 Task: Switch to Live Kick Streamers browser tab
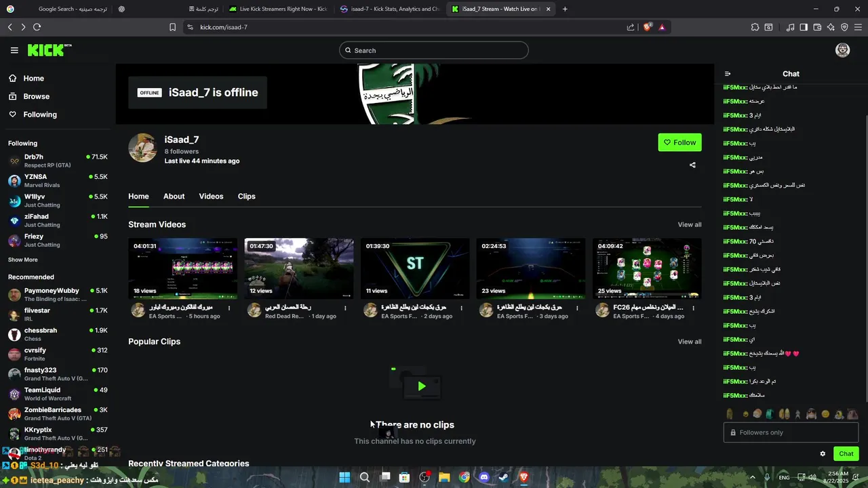pos(278,9)
